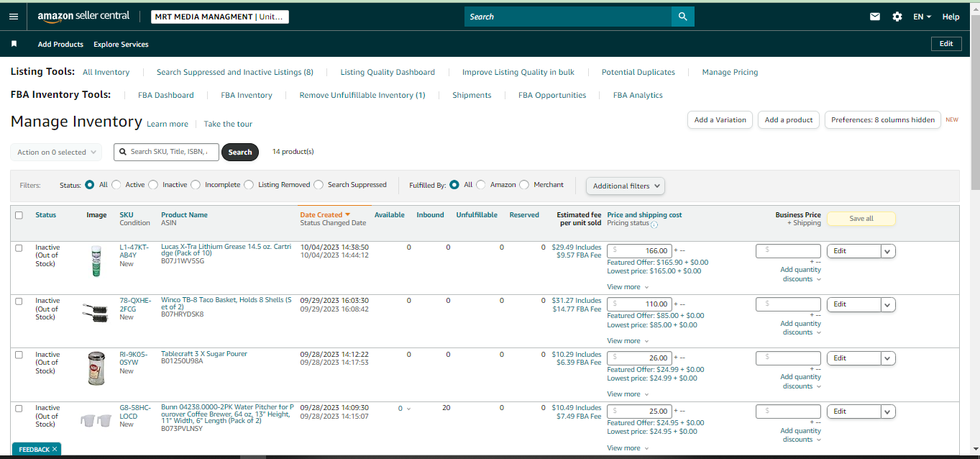Select Fulfilled By Merchant radio button

pos(524,185)
